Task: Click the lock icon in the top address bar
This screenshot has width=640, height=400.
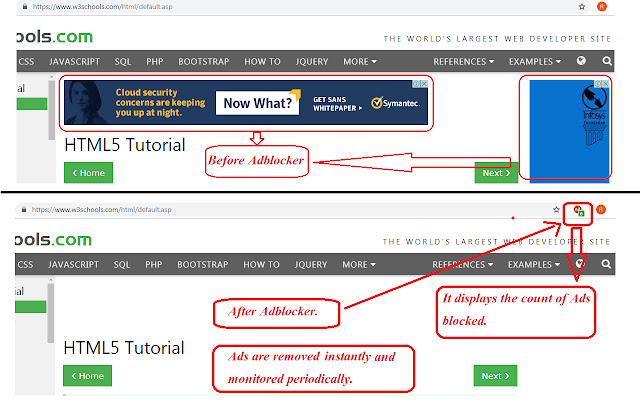Action: (x=25, y=7)
